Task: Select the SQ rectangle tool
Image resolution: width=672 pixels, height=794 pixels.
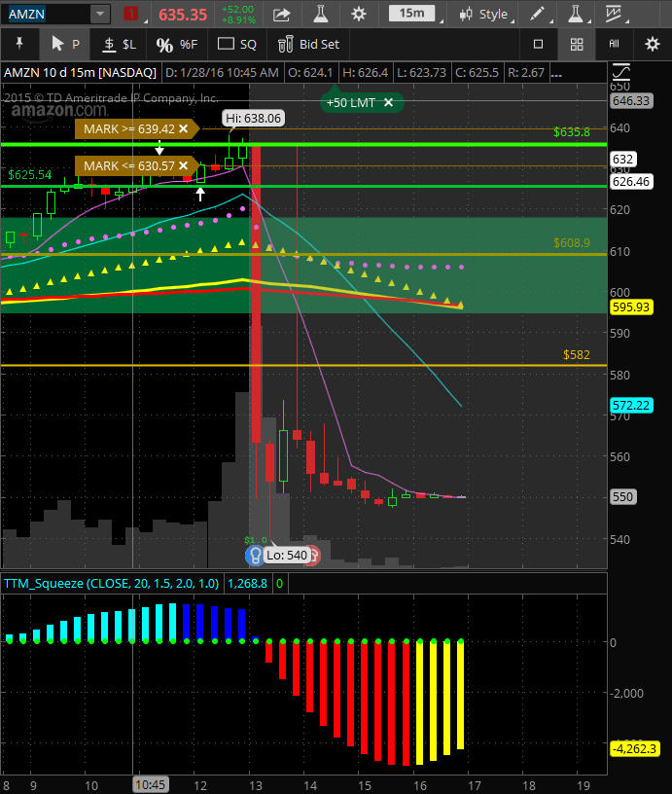Action: point(237,44)
